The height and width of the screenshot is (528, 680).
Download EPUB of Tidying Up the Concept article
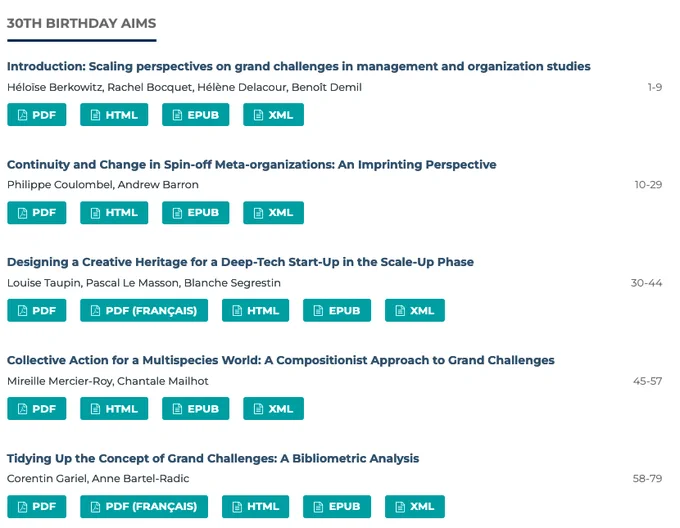337,506
